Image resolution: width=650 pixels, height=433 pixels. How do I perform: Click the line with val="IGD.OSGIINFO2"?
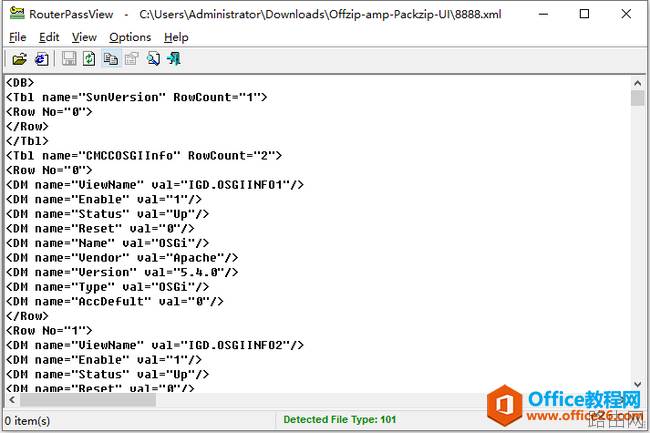(155, 345)
